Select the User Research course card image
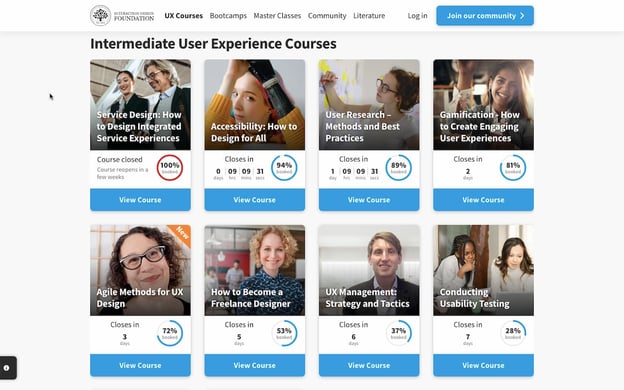This screenshot has width=624, height=390. point(369,105)
